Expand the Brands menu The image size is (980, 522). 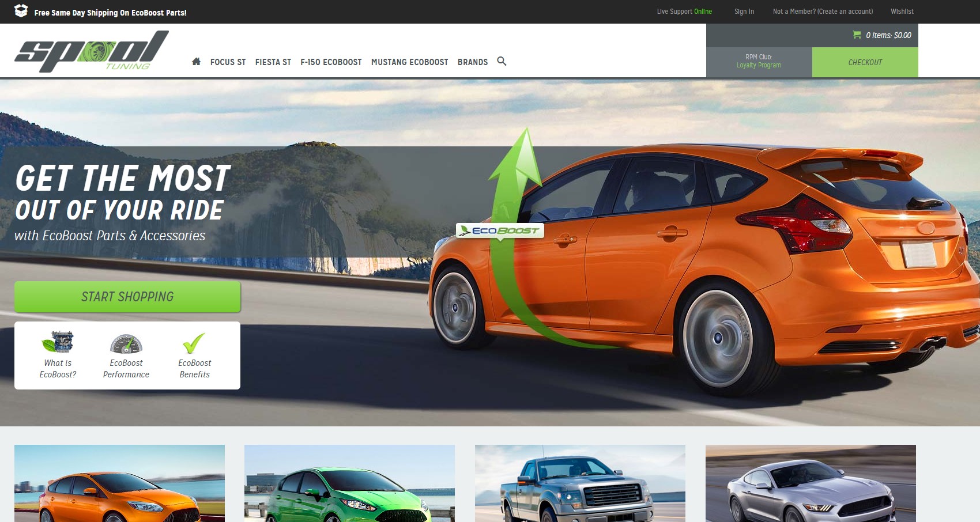[472, 62]
